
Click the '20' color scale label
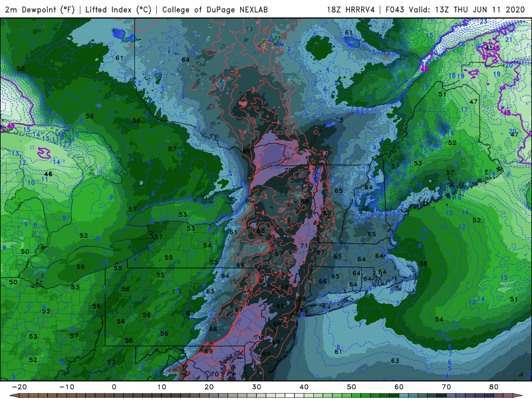pyautogui.click(x=209, y=387)
